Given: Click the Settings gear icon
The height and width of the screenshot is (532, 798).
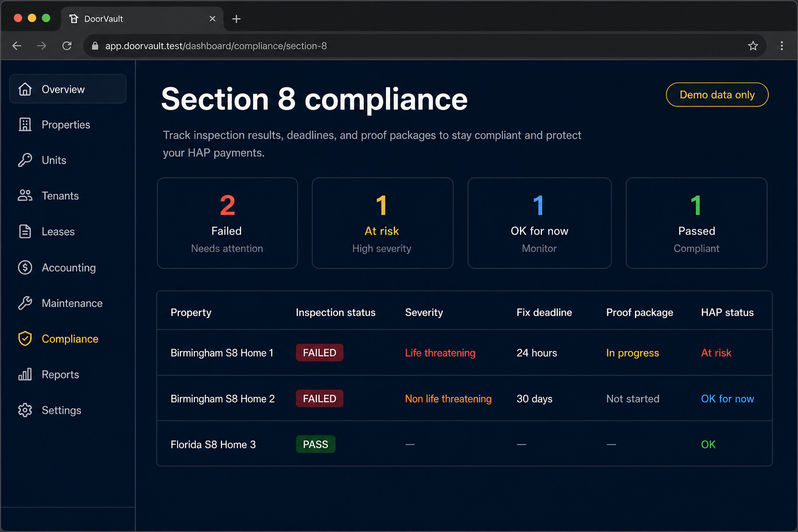Looking at the screenshot, I should [x=25, y=410].
